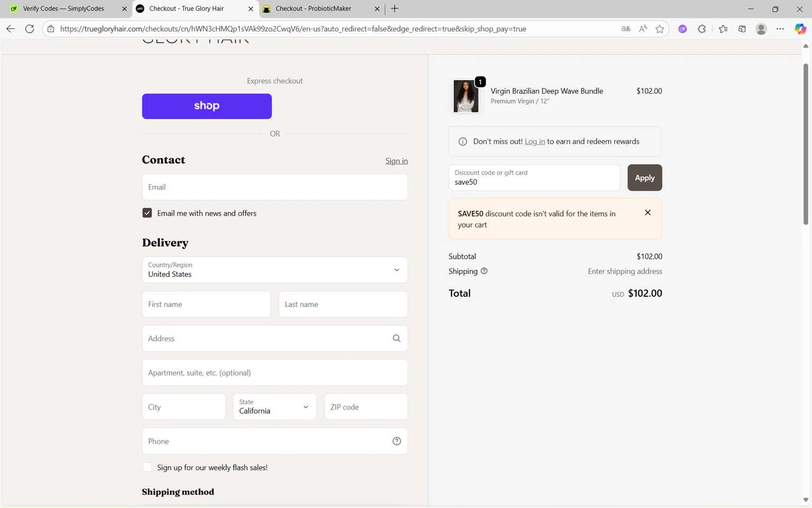Open the purple coupon extension icon
Screen dimensions: 812x508
point(683,29)
